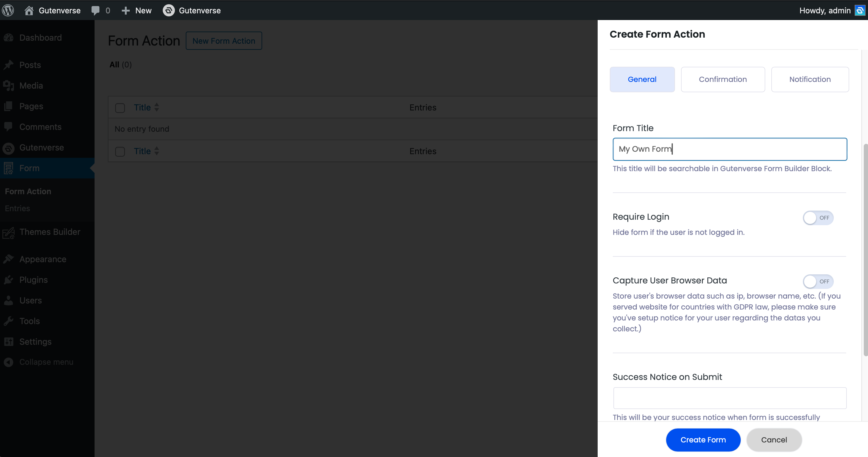
Task: Click the WordPress logo icon
Action: click(x=8, y=10)
